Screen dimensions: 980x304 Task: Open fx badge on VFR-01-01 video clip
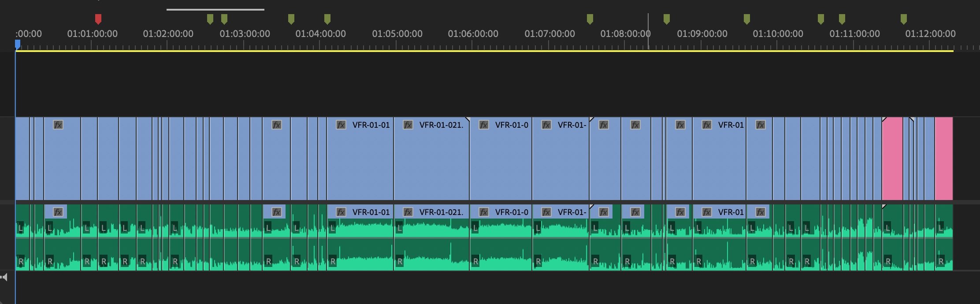[341, 125]
